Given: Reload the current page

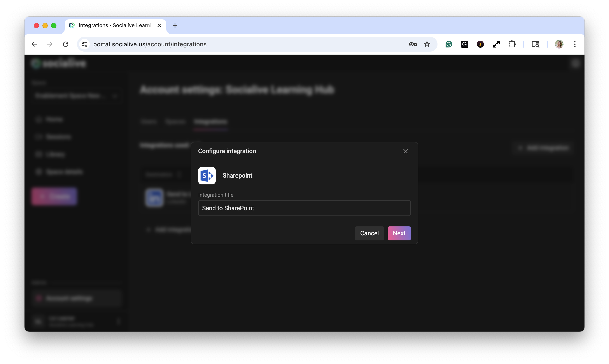Looking at the screenshot, I should 65,44.
